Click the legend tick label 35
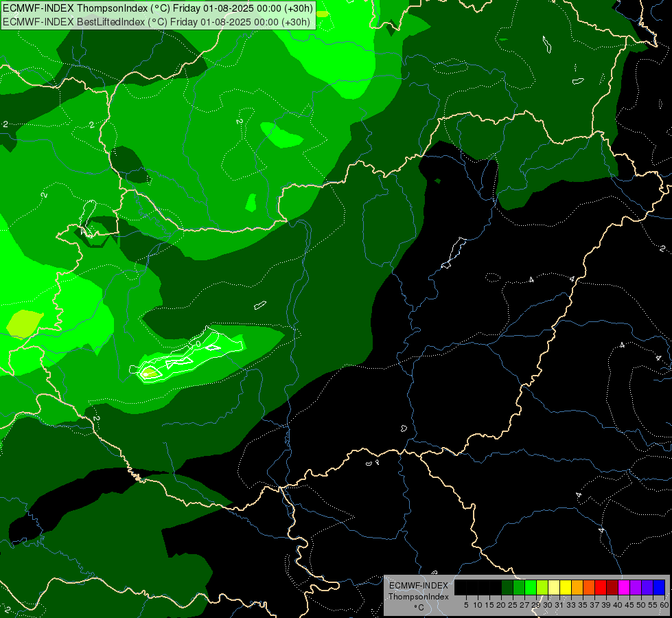Viewport: 672px width, 618px height. (583, 605)
